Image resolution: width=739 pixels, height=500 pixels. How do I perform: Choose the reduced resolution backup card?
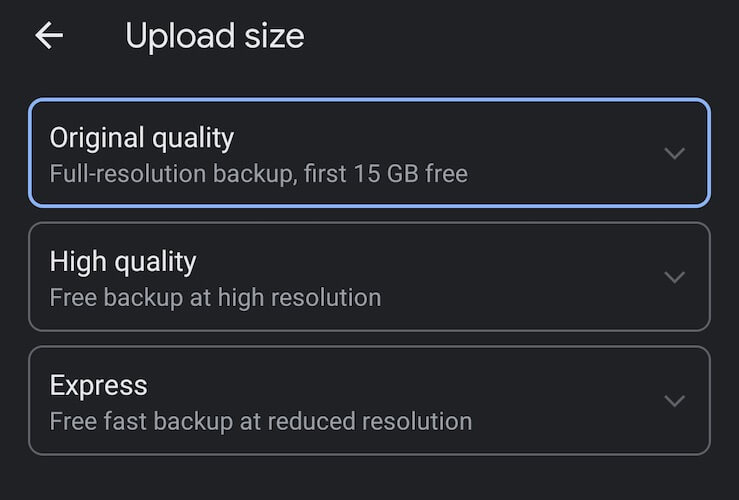(369, 401)
